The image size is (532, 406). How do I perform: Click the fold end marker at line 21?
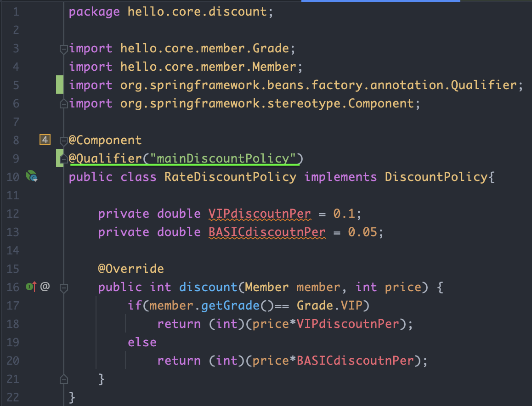pyautogui.click(x=63, y=379)
